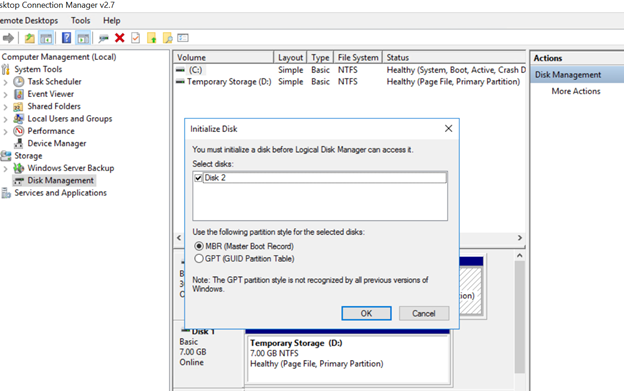This screenshot has width=624, height=391.
Task: Select Computer Management (Local) root node
Action: 59,57
